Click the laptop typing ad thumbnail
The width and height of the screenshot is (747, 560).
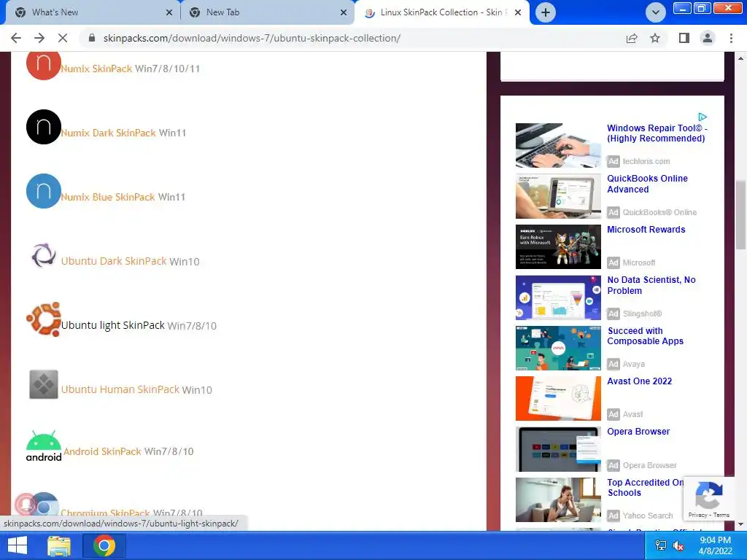tap(558, 145)
